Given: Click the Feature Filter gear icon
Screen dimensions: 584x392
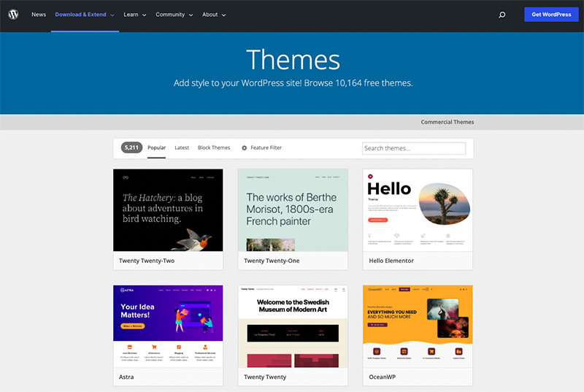Looking at the screenshot, I should 245,147.
